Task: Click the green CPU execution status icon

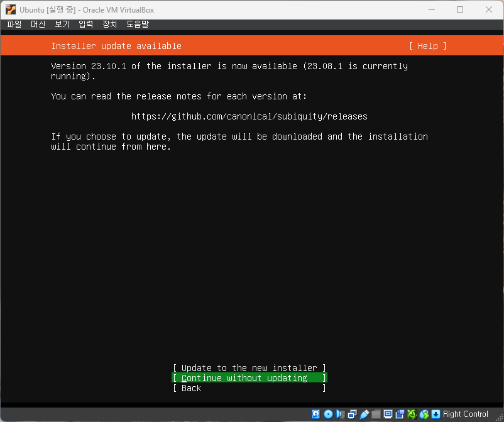Action: click(x=412, y=414)
